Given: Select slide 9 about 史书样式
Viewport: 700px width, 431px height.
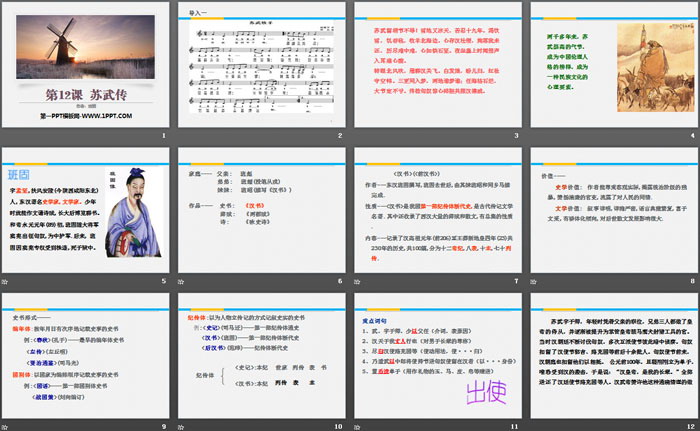Looking at the screenshot, I should point(86,356).
